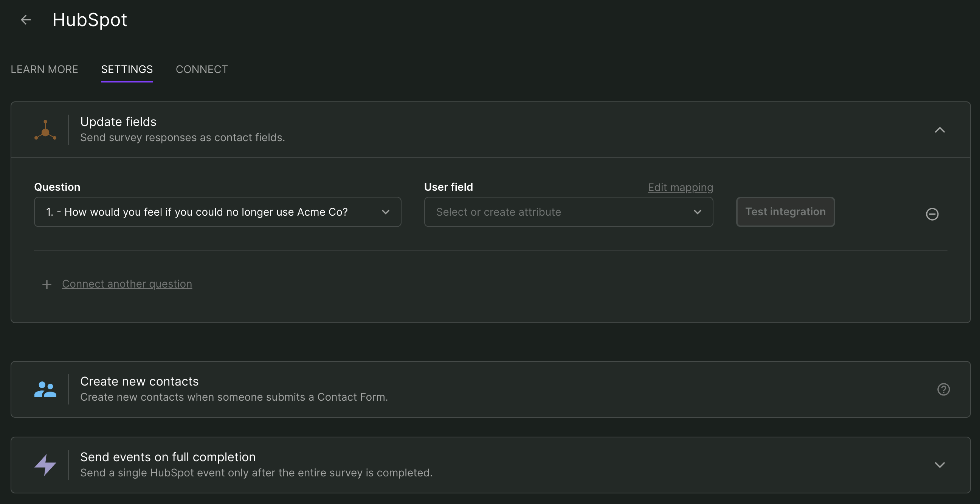Click the Send events on full completion heading
Image resolution: width=980 pixels, height=504 pixels.
pyautogui.click(x=168, y=457)
